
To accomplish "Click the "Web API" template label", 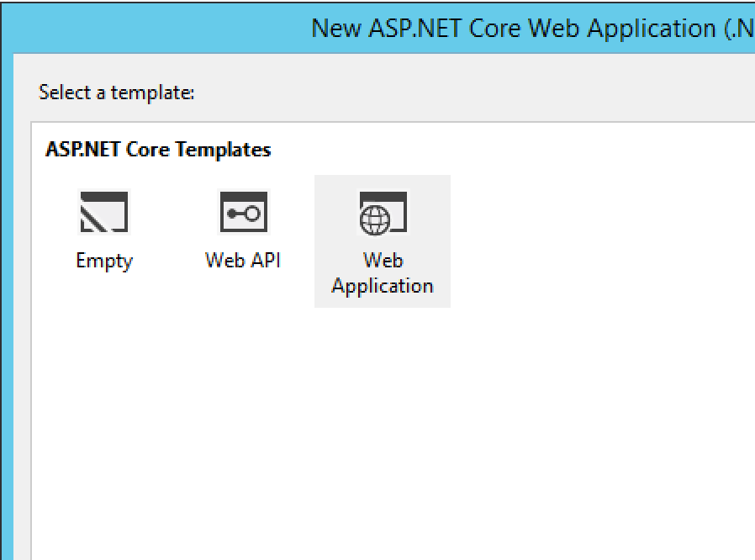I will click(243, 260).
